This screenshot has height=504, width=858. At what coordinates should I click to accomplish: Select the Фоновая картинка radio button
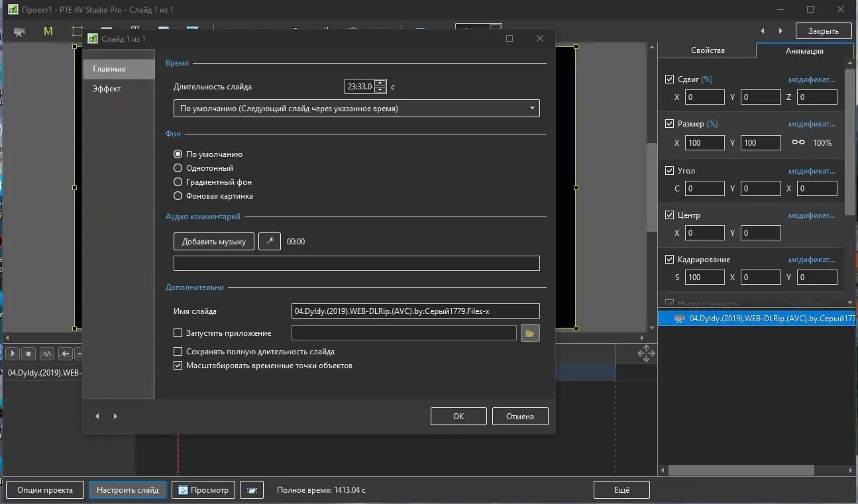178,195
